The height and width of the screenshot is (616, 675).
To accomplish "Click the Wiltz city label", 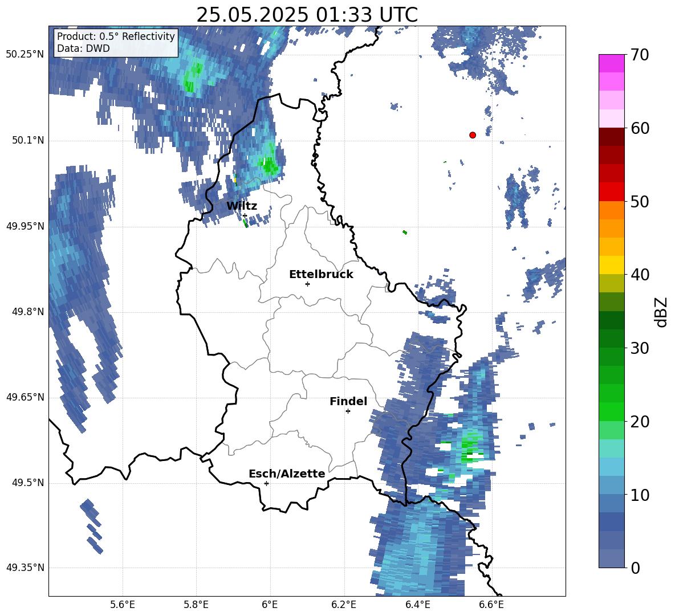I will [x=242, y=206].
